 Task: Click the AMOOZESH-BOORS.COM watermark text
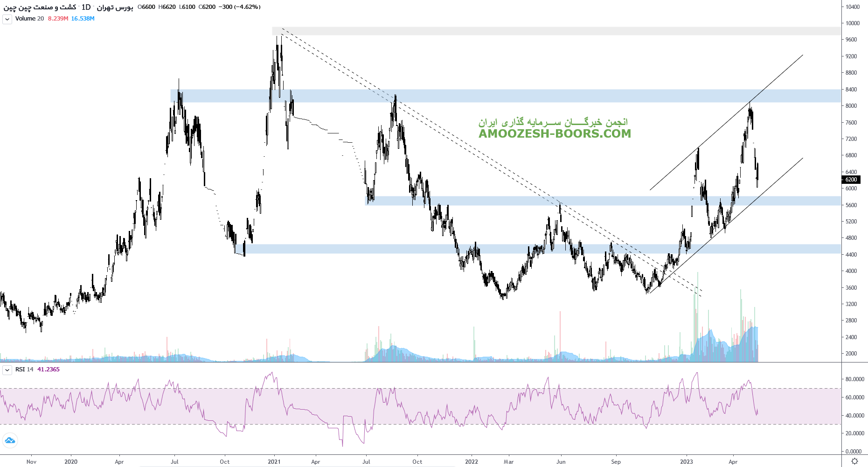tap(555, 133)
